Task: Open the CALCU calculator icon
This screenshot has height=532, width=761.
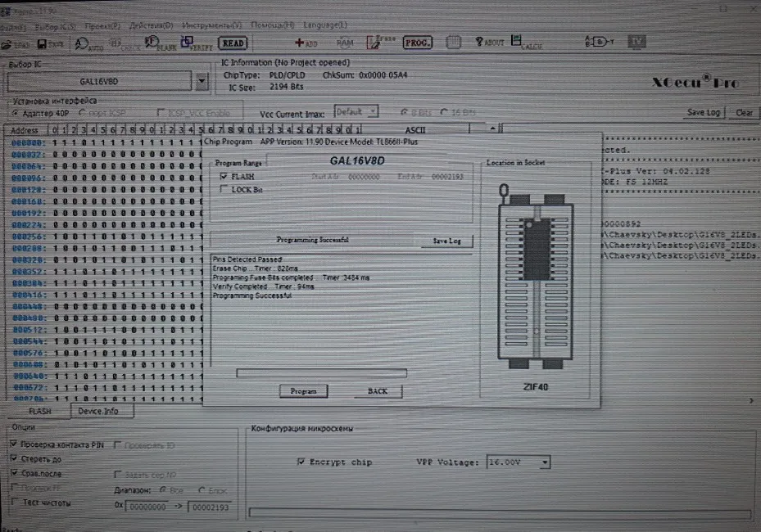Action: (527, 43)
